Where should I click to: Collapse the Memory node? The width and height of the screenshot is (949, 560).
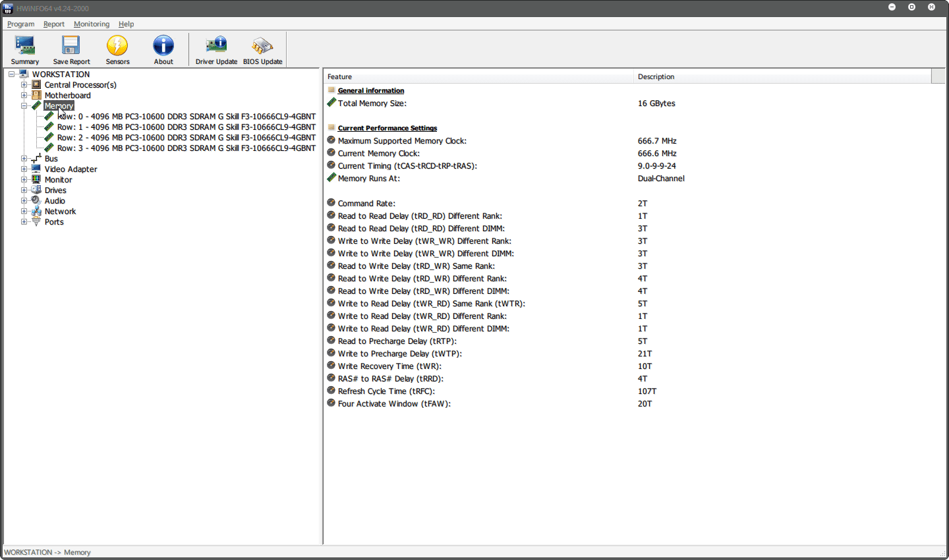point(24,106)
